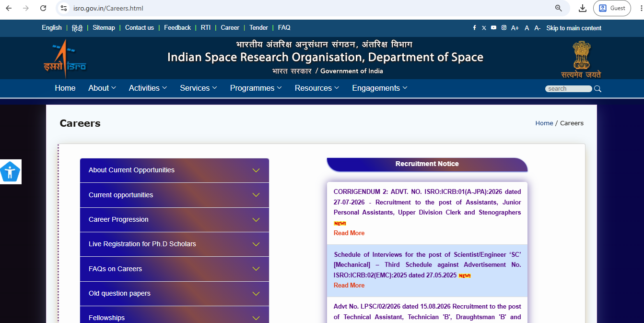Decrease font size with A-
644x323 pixels.
[x=538, y=28]
